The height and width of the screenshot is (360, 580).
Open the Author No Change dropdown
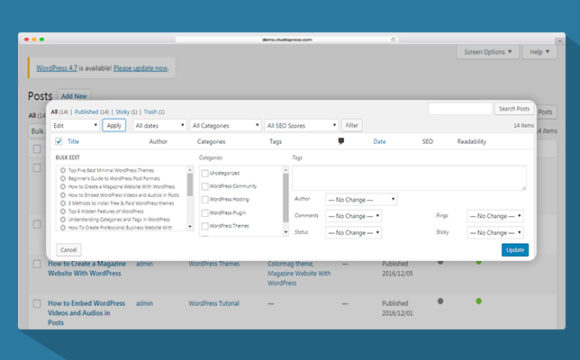tap(361, 199)
